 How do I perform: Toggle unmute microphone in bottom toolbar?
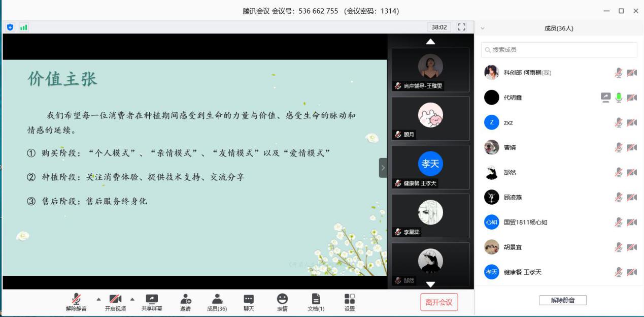click(x=76, y=300)
